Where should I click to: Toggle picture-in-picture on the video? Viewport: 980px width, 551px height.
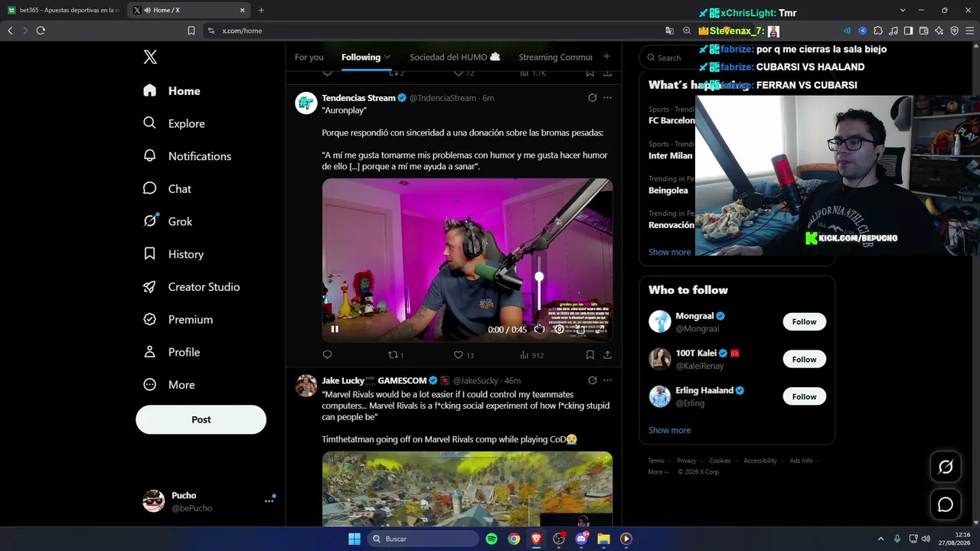[x=580, y=329]
